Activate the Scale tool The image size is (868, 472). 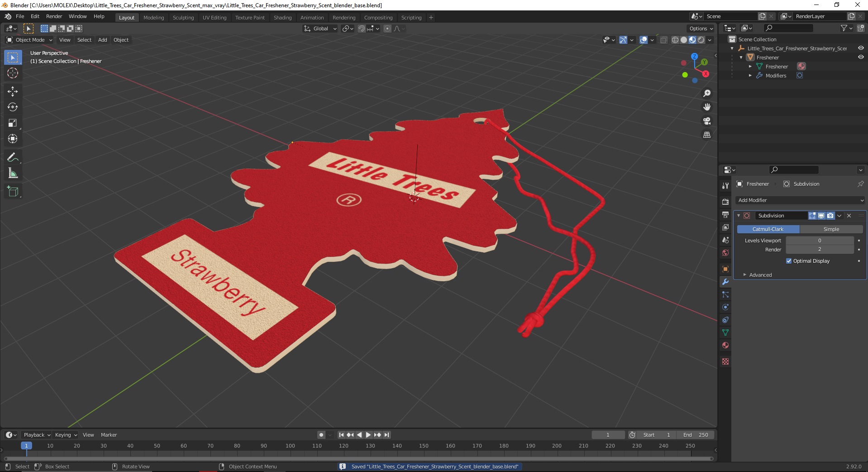pos(13,123)
